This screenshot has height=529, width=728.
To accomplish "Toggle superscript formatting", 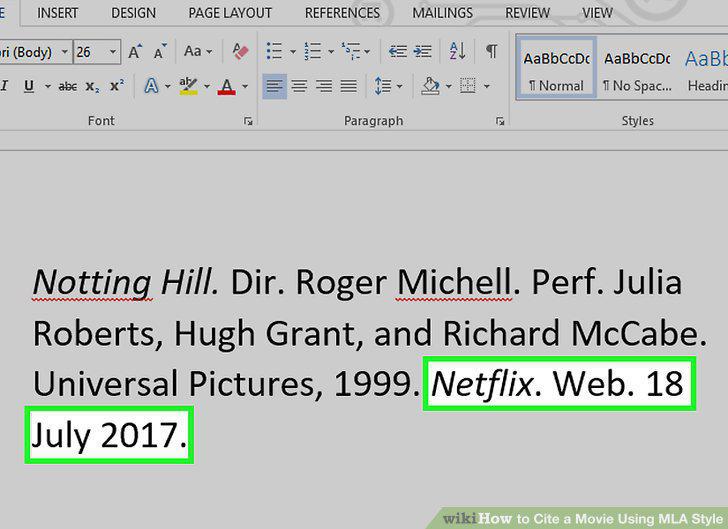I will point(117,85).
